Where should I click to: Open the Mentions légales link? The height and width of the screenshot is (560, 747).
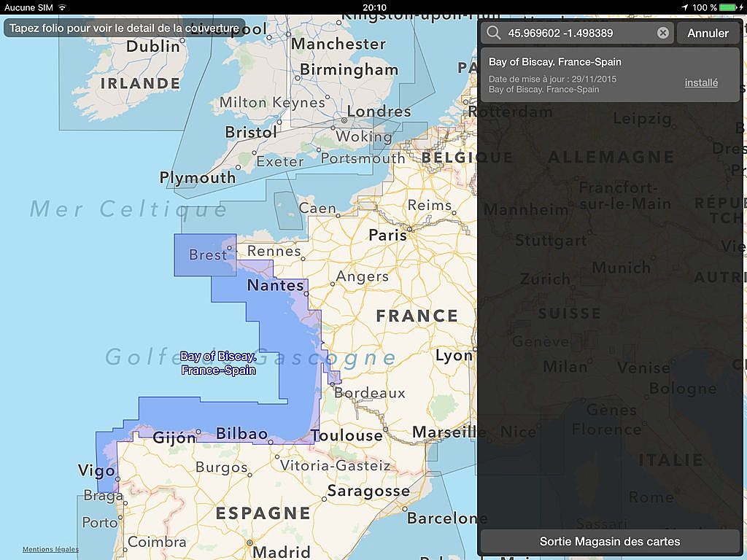(50, 549)
